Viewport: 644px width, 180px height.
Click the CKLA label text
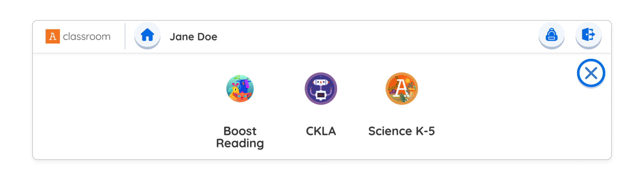click(x=321, y=131)
